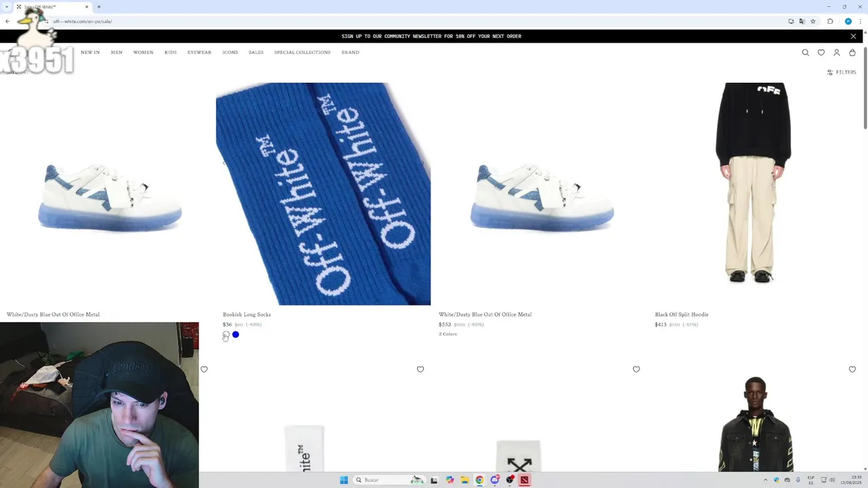Click the '2 Colors' text under the sneaker
868x488 pixels.
pyautogui.click(x=448, y=334)
